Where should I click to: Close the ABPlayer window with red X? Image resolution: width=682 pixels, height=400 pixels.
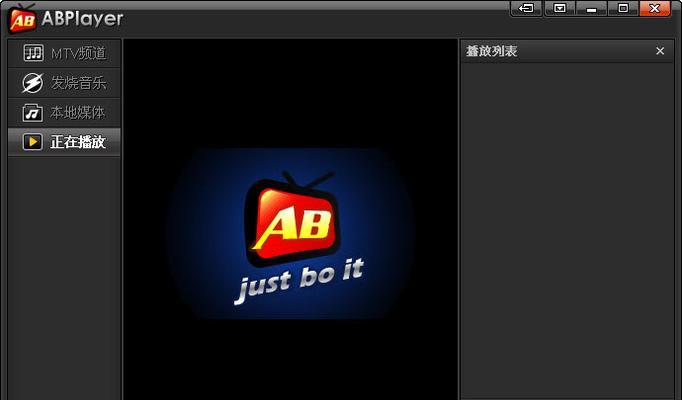pos(655,8)
